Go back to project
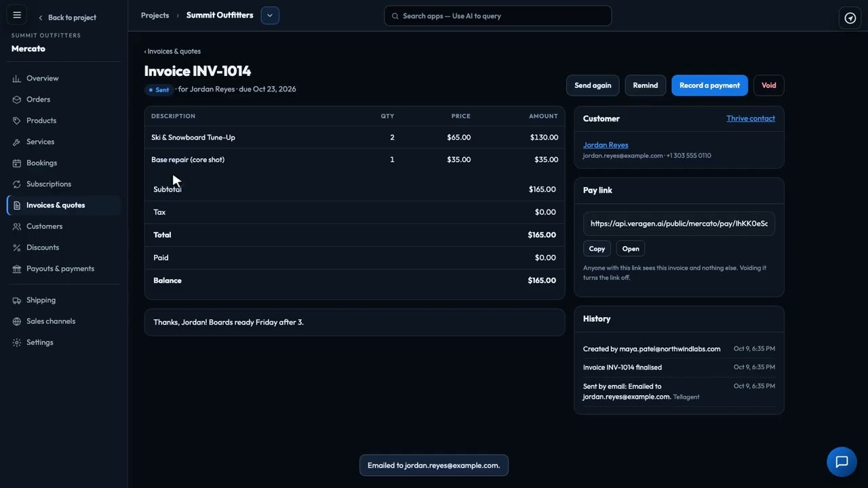Image resolution: width=868 pixels, height=488 pixels. pos(66,18)
